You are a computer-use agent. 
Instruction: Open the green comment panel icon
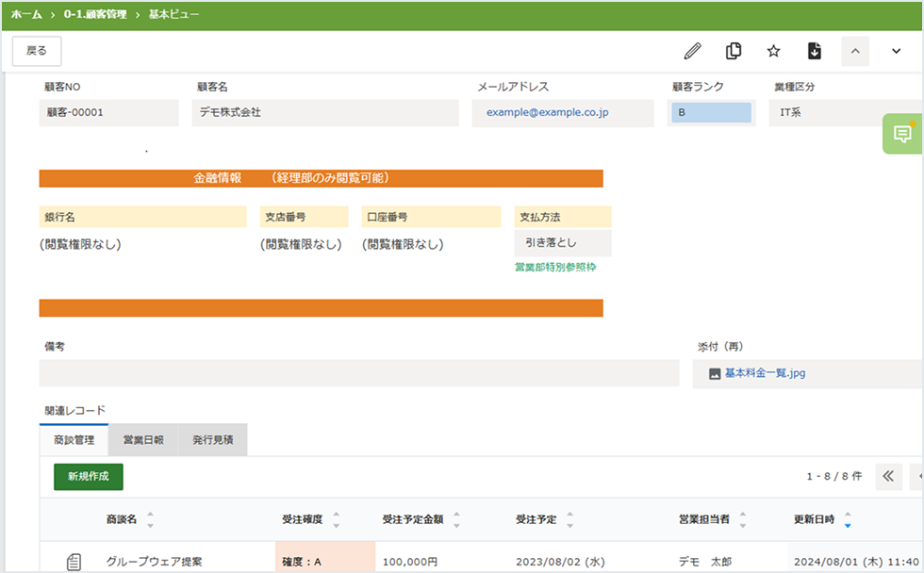click(x=902, y=134)
